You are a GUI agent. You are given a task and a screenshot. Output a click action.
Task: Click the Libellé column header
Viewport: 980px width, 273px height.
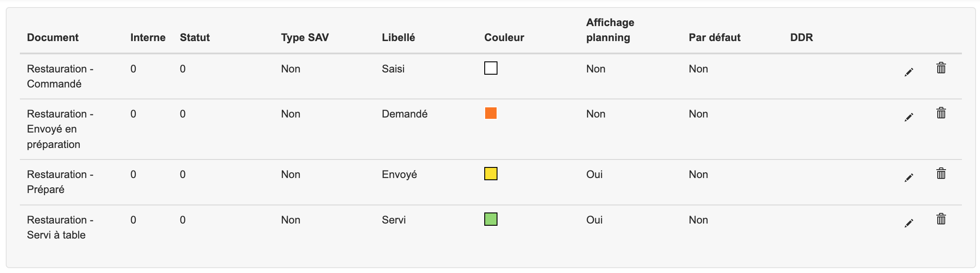(398, 38)
